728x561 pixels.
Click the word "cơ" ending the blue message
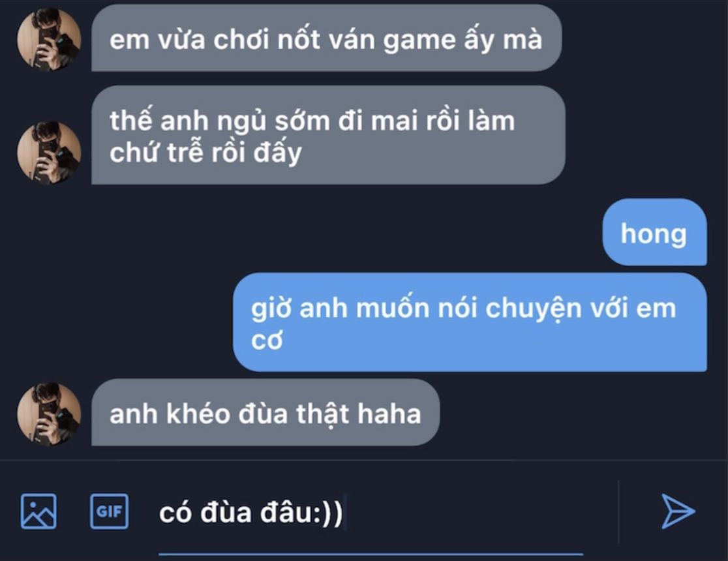267,341
